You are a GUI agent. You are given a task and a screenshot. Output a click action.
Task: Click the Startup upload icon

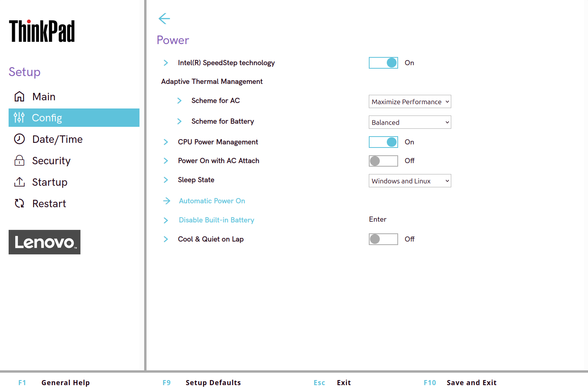tap(19, 182)
